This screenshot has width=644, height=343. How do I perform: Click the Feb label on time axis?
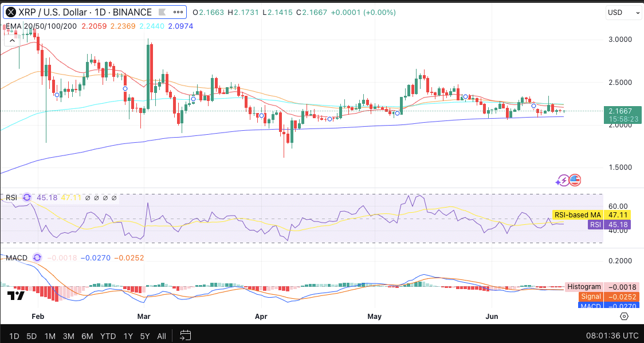point(38,316)
